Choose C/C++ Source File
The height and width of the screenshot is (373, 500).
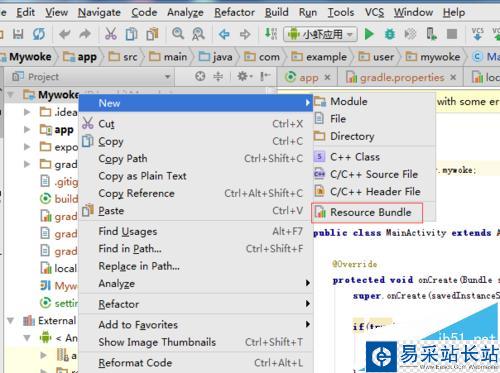click(374, 174)
